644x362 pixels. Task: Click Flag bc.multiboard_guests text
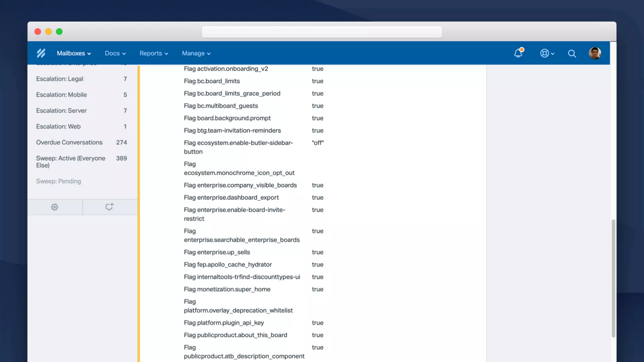pos(221,106)
